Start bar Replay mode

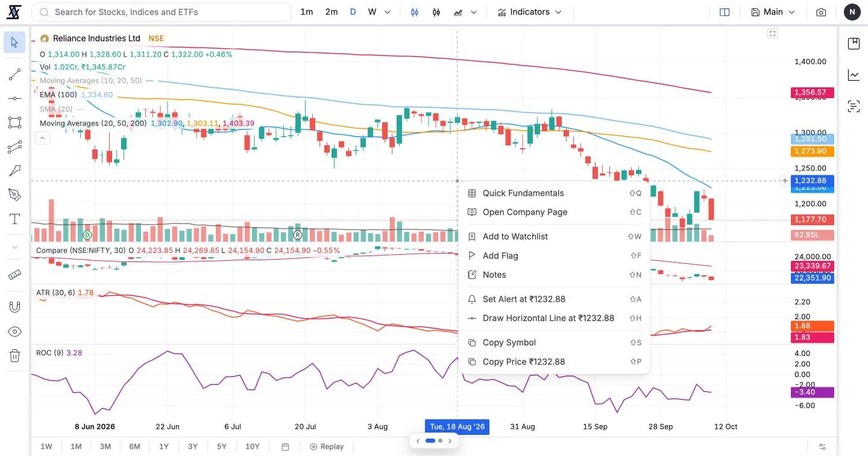tap(327, 446)
